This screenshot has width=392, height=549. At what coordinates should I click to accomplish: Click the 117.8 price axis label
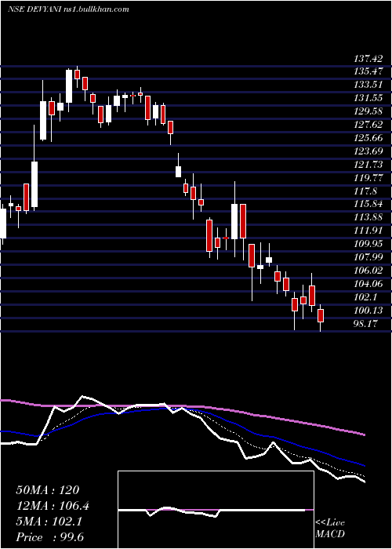pos(365,191)
